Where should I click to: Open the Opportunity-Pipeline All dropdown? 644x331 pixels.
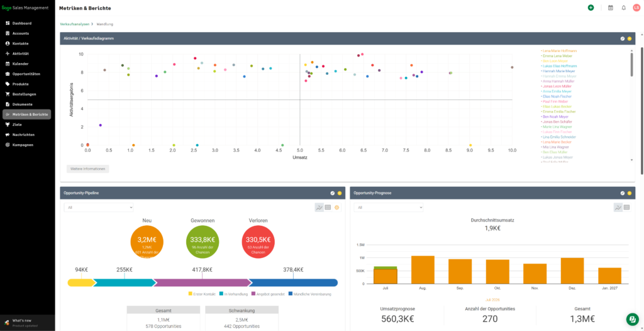(x=99, y=208)
